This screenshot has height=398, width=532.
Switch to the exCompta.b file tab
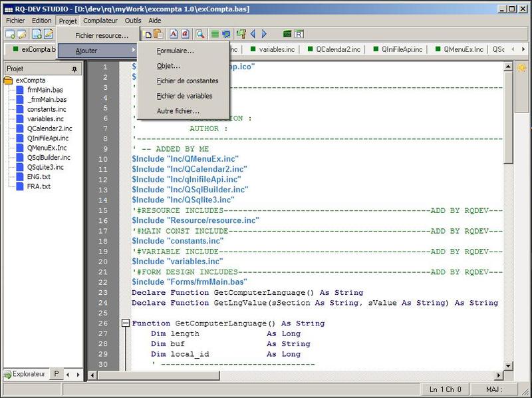[x=33, y=49]
